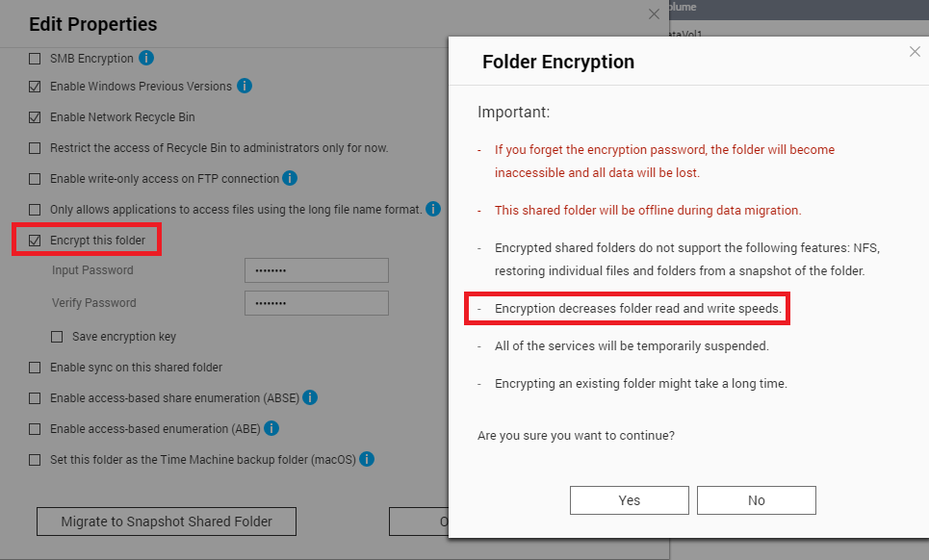Screen dimensions: 929x560
Task: Select the Verify Password field
Action: [x=317, y=302]
